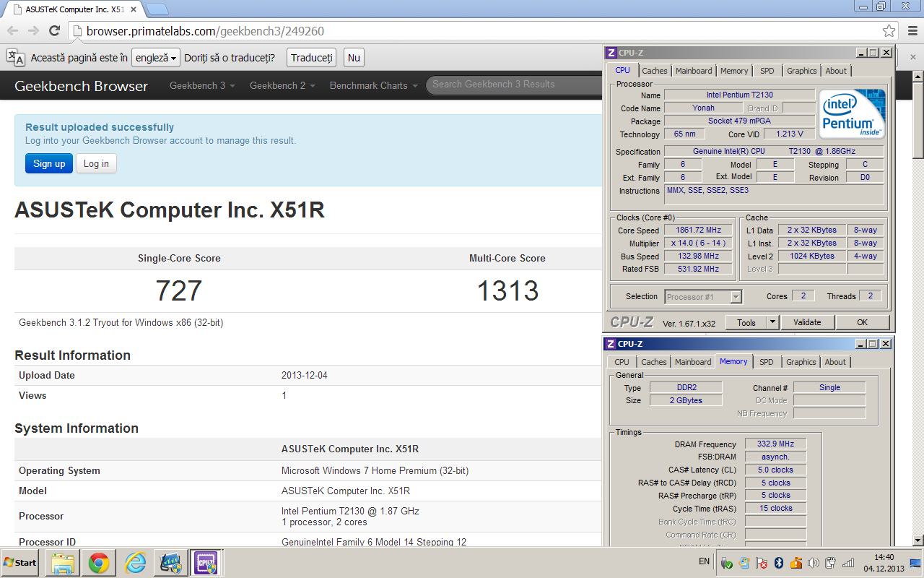Expand the Geekbench 3 menu
924x578 pixels.
point(202,85)
